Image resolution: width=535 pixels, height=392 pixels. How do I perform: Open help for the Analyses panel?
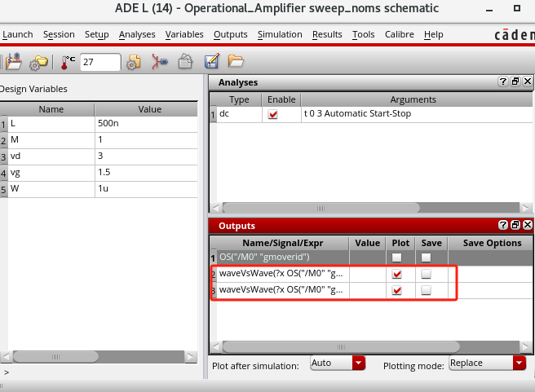click(502, 81)
